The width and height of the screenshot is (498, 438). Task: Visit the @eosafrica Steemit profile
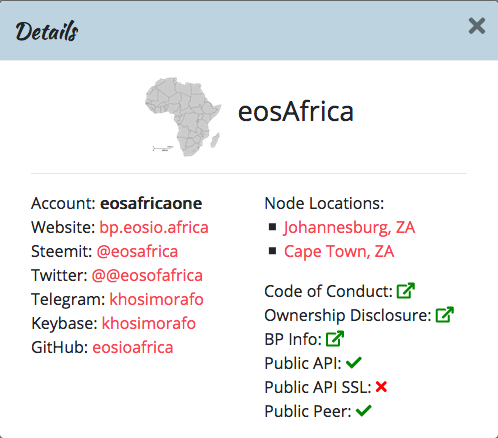tap(137, 252)
